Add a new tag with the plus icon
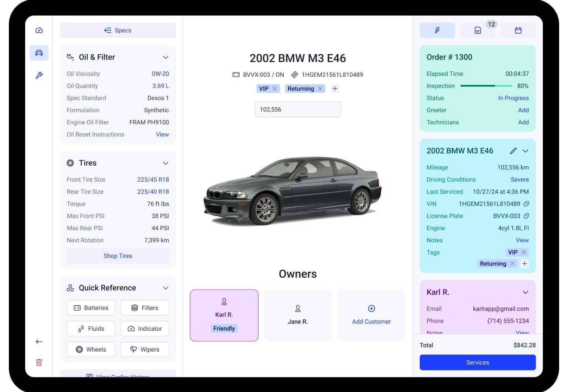This screenshot has height=392, width=568. coord(335,88)
